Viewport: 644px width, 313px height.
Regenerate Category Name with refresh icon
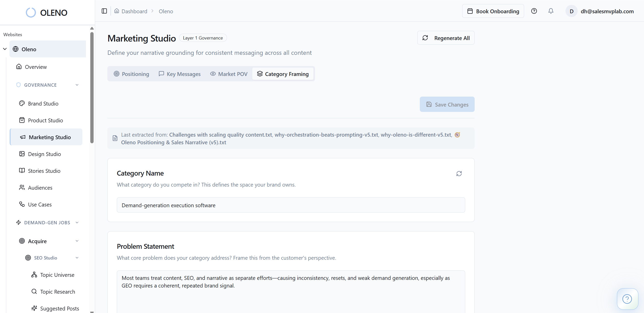coord(459,174)
